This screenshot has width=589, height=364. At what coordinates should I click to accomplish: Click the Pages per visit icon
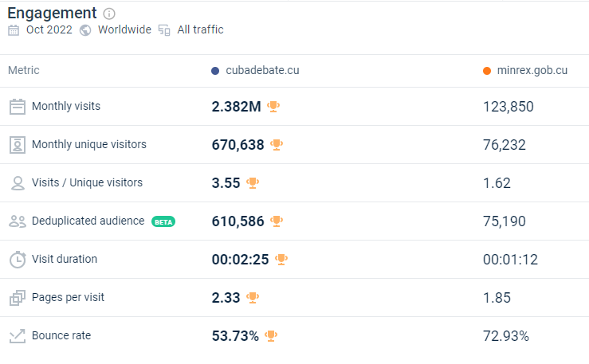pos(18,298)
